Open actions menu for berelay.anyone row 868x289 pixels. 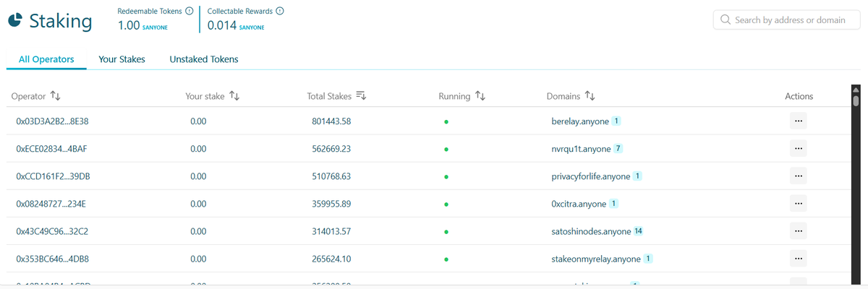pyautogui.click(x=798, y=121)
